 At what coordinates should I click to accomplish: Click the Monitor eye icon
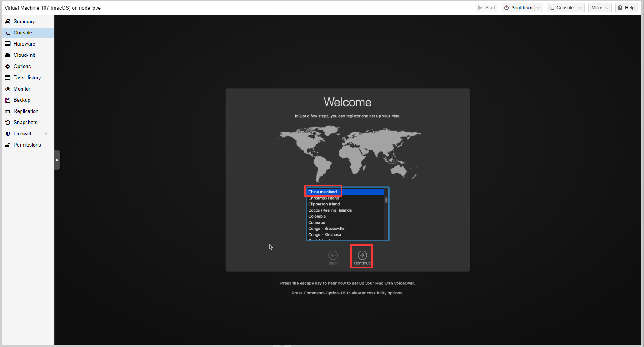(x=8, y=89)
